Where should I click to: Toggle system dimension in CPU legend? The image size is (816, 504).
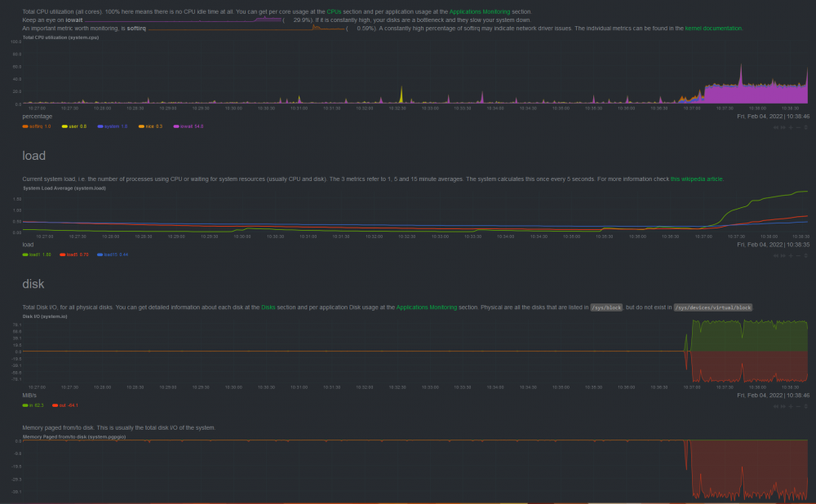coord(113,126)
